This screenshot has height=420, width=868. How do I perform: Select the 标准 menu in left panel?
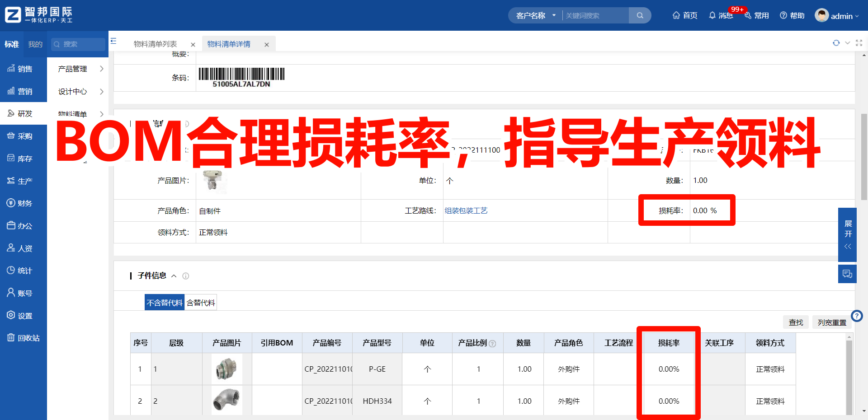11,44
